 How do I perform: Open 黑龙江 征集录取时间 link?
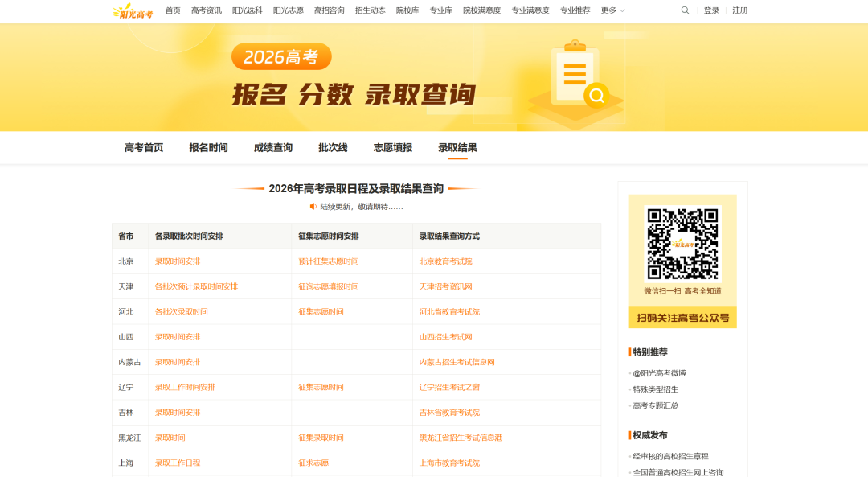tap(321, 438)
